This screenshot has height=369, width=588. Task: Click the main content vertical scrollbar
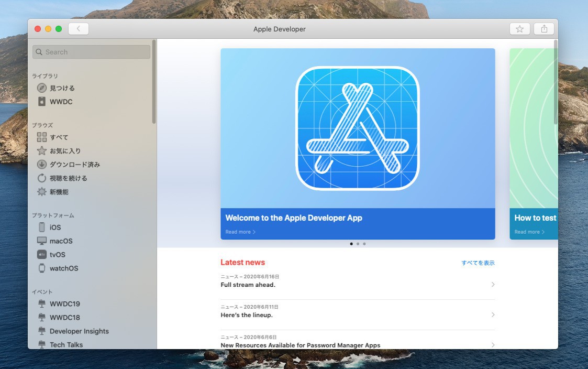(x=556, y=82)
